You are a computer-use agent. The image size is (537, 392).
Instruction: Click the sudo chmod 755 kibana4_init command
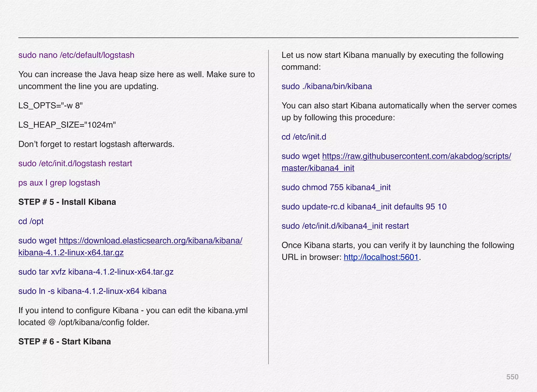336,188
